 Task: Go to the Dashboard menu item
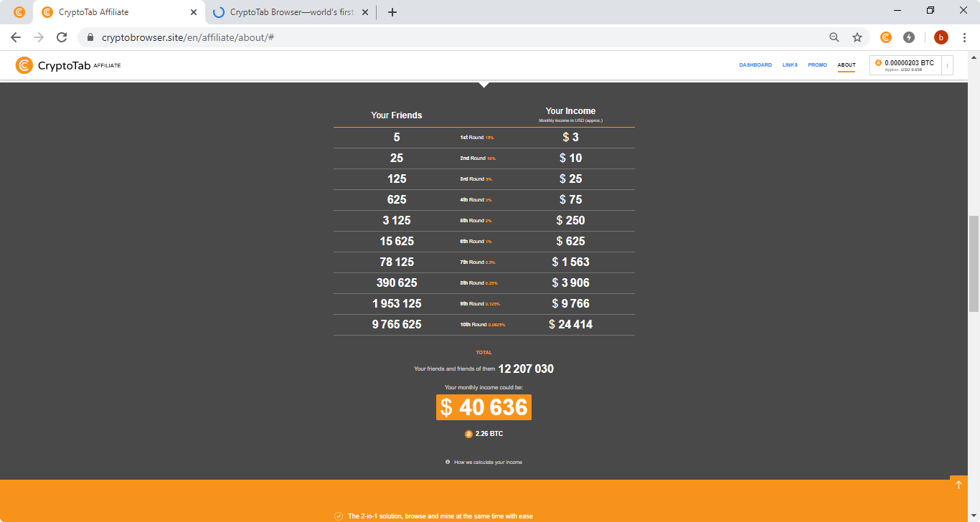click(x=755, y=65)
